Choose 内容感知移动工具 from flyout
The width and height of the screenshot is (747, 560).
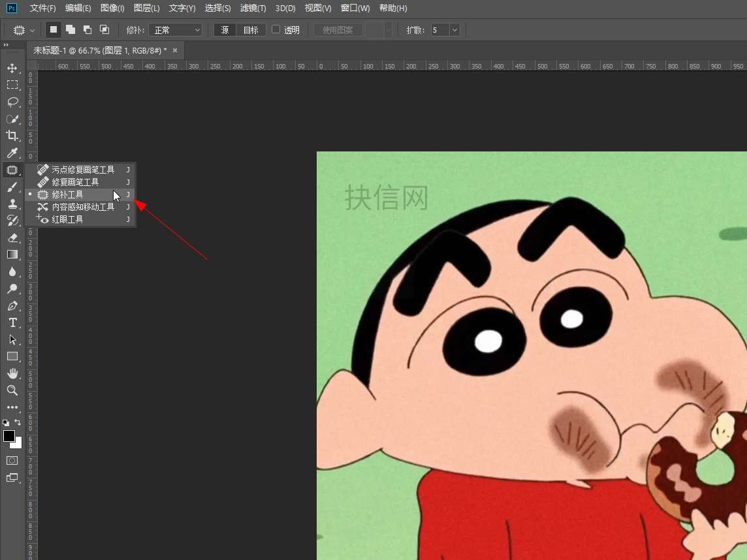(80, 207)
